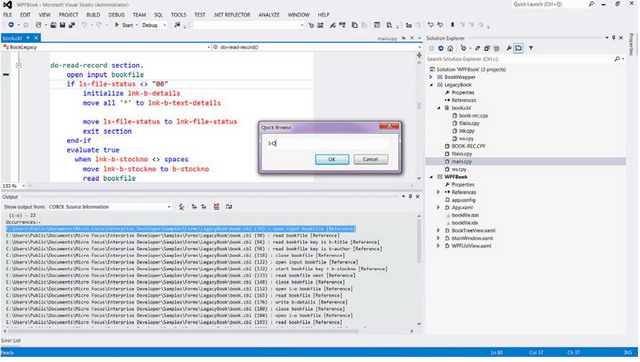640x362 pixels.
Task: Open the Properties side tab
Action: pos(632,44)
